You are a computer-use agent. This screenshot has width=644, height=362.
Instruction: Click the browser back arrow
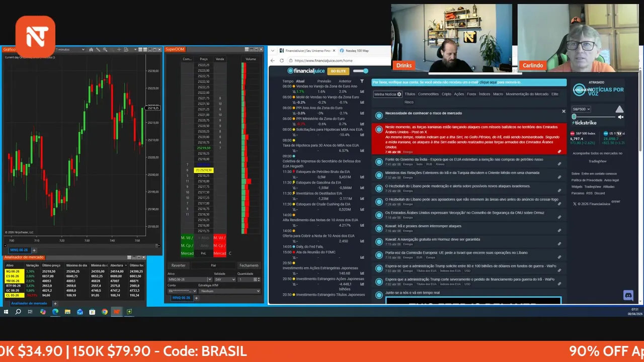[273, 60]
